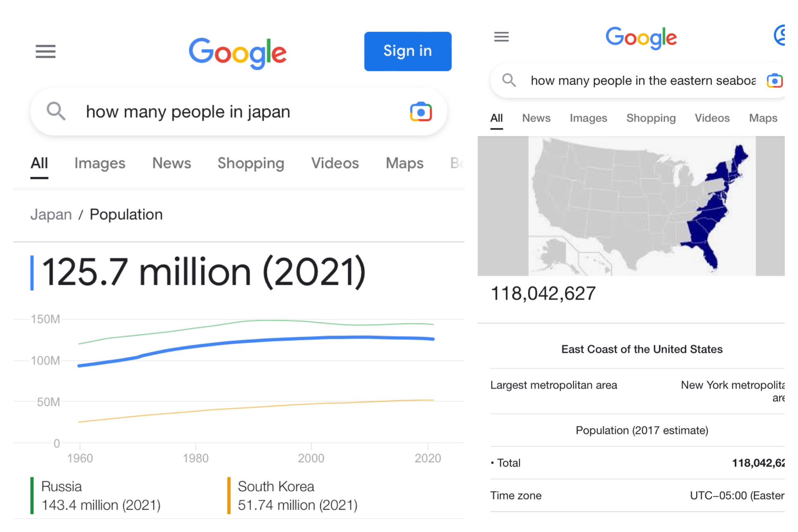Open the News tab on the eastern seaboard search

(536, 118)
